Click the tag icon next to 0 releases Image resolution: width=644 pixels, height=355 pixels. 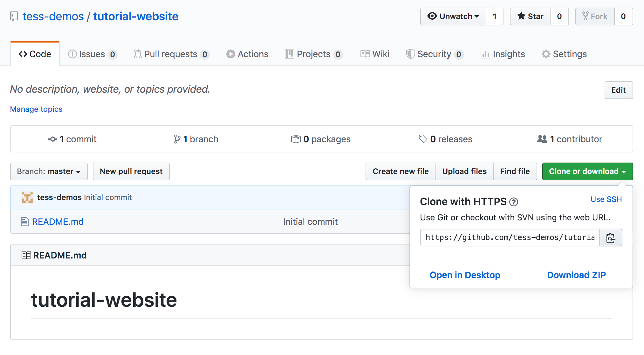(x=423, y=139)
